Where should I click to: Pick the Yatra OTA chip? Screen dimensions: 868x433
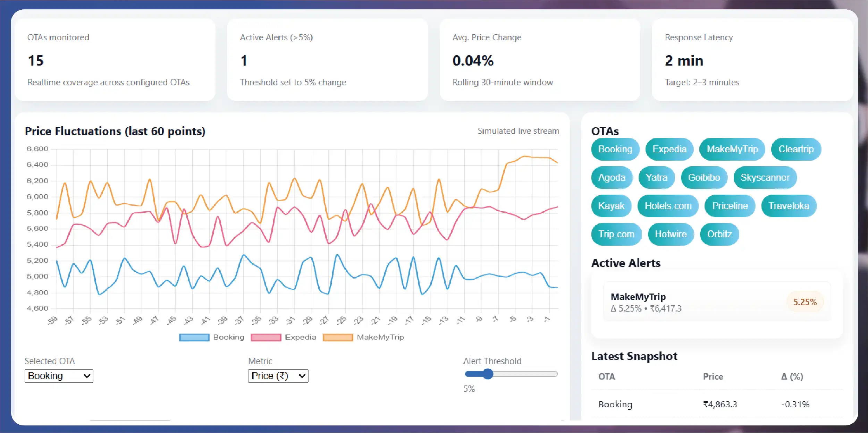click(x=656, y=178)
